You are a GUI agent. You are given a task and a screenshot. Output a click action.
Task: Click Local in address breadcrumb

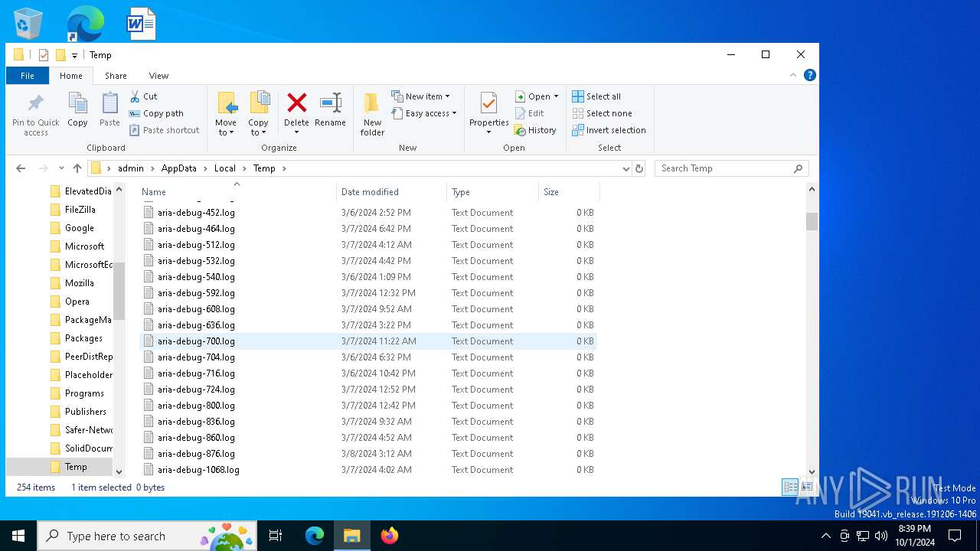(x=225, y=168)
